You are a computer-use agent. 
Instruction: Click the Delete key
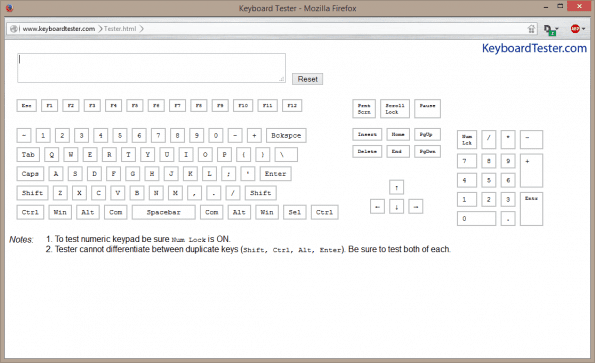click(x=367, y=151)
